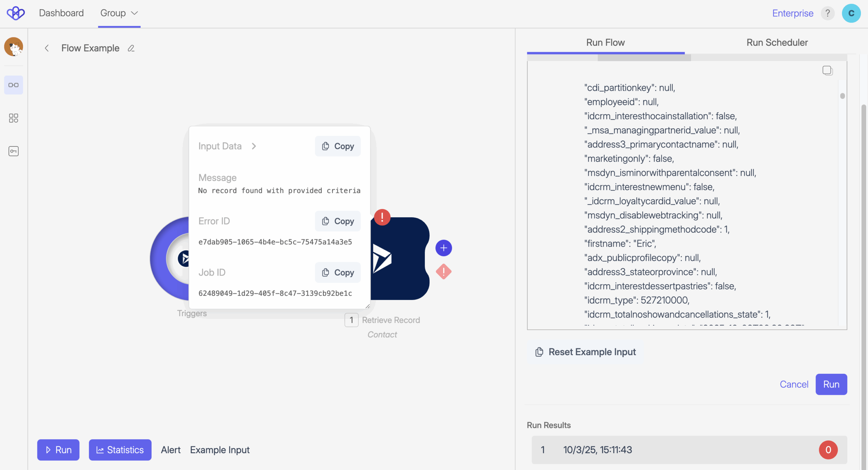The width and height of the screenshot is (868, 470).
Task: Click the flows icon in left sidebar
Action: (14, 85)
